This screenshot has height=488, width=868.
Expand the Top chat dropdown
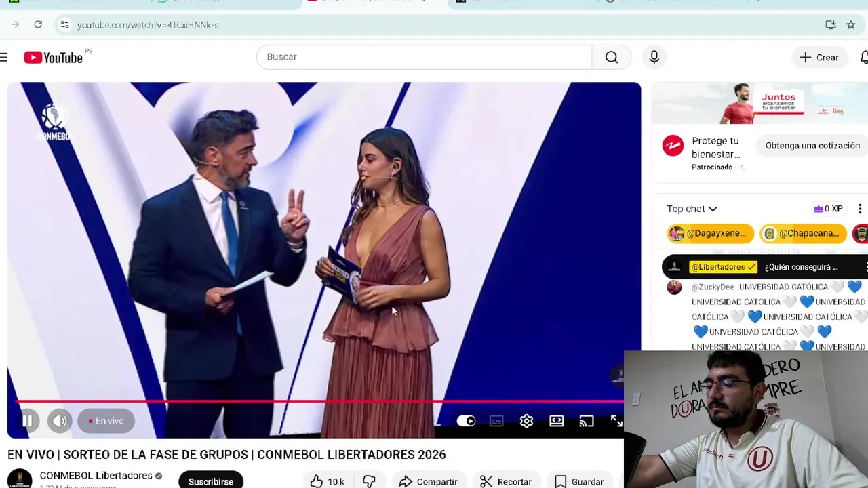[x=692, y=209]
